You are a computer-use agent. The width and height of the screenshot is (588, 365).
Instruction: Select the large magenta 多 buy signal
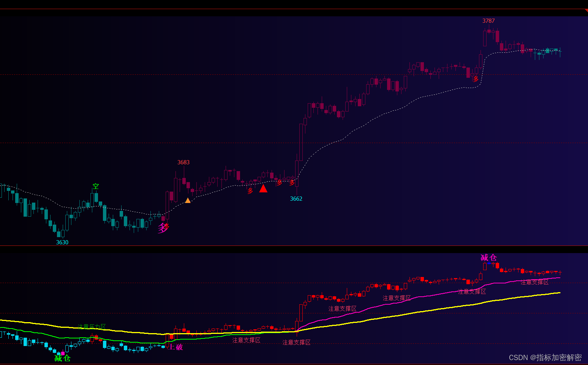tap(163, 228)
